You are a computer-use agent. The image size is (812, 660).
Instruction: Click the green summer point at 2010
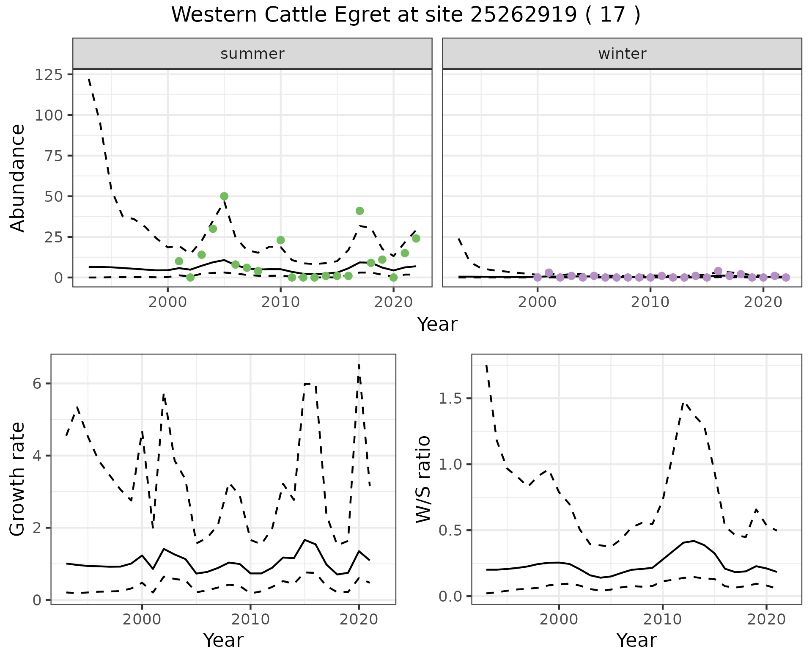coord(280,240)
